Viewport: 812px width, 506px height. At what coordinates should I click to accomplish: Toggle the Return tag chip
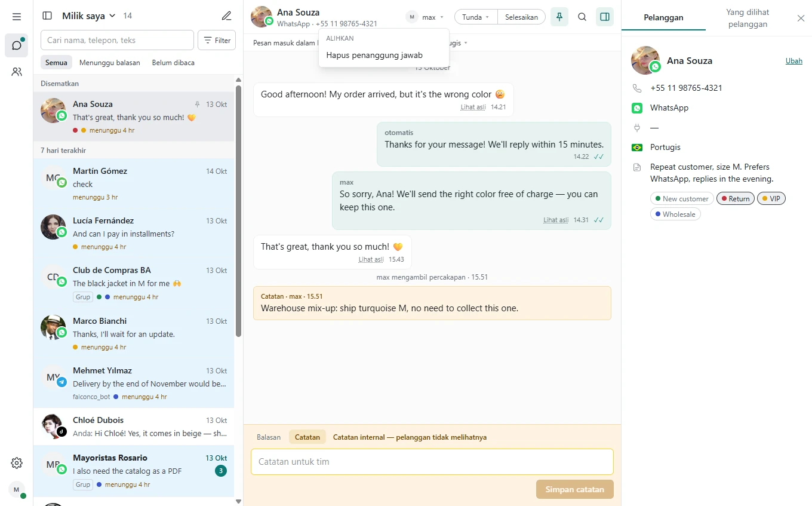pos(736,198)
